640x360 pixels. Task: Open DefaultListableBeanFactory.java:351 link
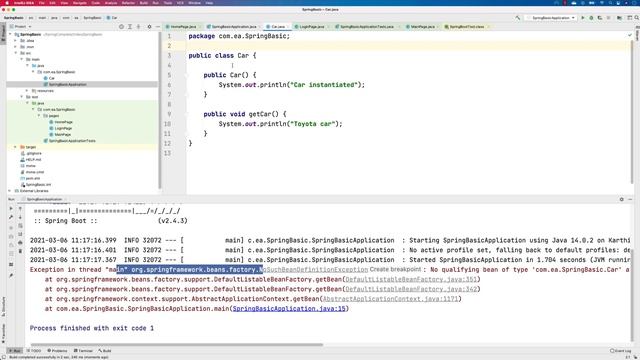click(411, 280)
